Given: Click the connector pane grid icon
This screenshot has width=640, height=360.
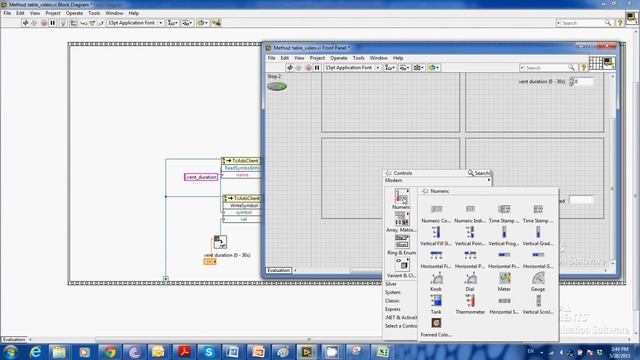Looking at the screenshot, I should (596, 63).
